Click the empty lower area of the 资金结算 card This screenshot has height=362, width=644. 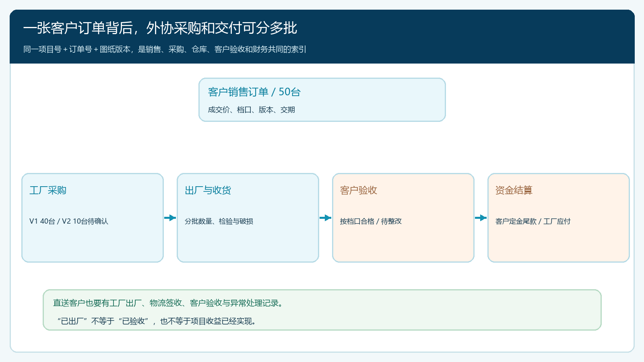click(559, 245)
